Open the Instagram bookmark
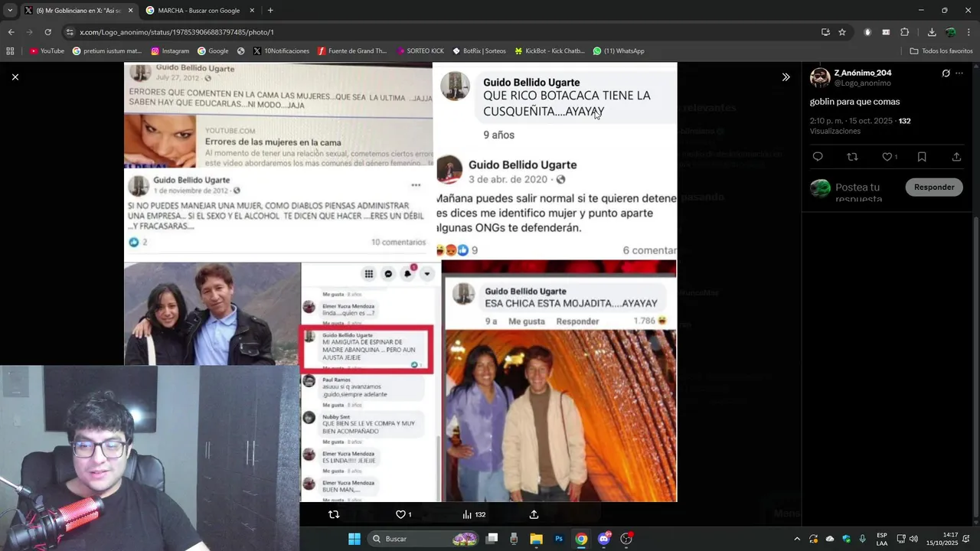Image resolution: width=980 pixels, height=551 pixels. click(x=170, y=51)
